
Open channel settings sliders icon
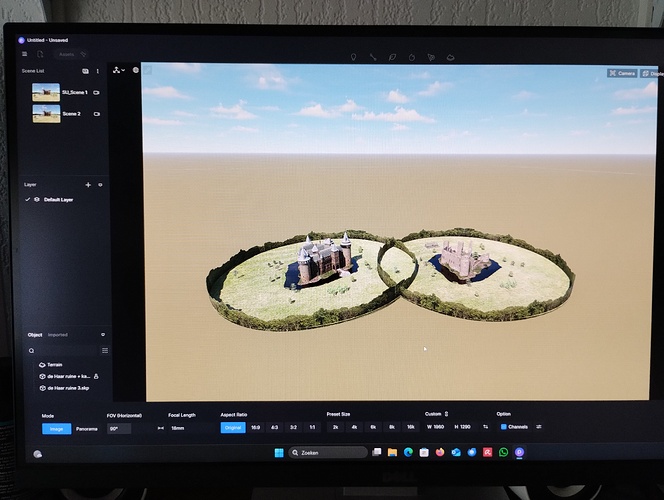[x=539, y=427]
